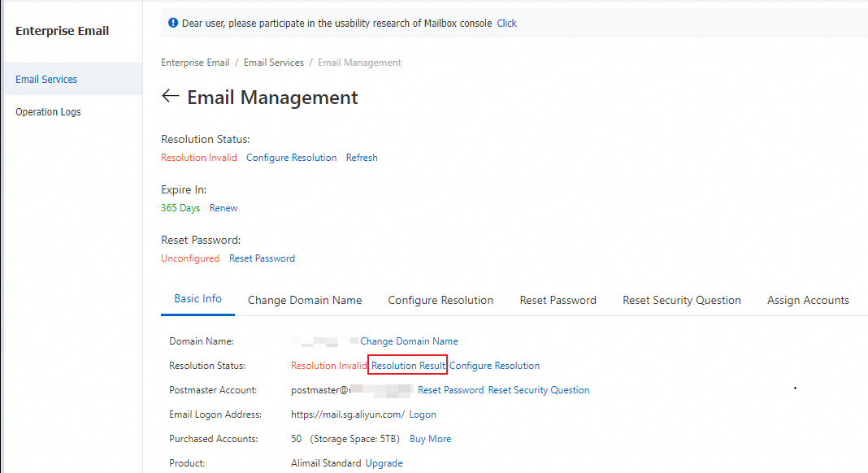Click the Renew link beside 365 Days
This screenshot has height=473, width=868.
click(224, 208)
